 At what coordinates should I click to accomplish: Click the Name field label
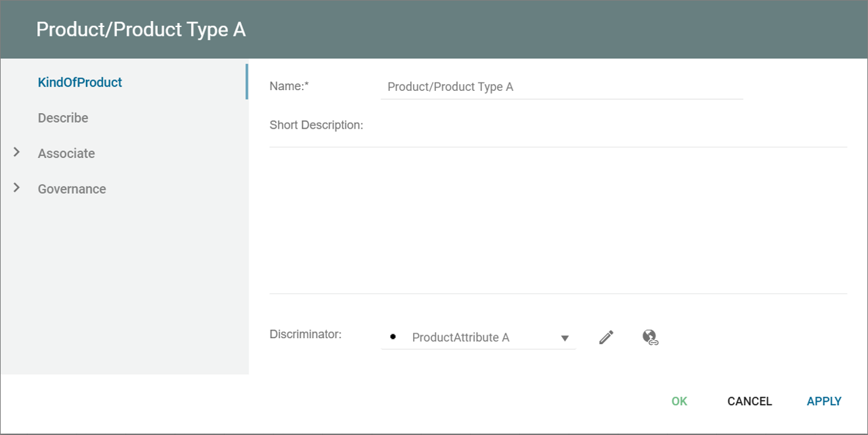(289, 86)
